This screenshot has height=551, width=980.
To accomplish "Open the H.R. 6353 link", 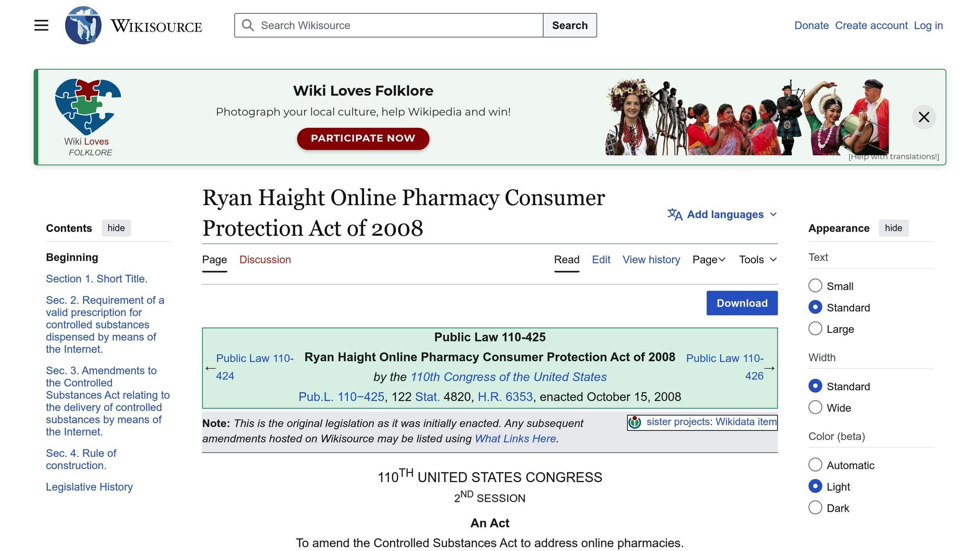I will click(505, 397).
